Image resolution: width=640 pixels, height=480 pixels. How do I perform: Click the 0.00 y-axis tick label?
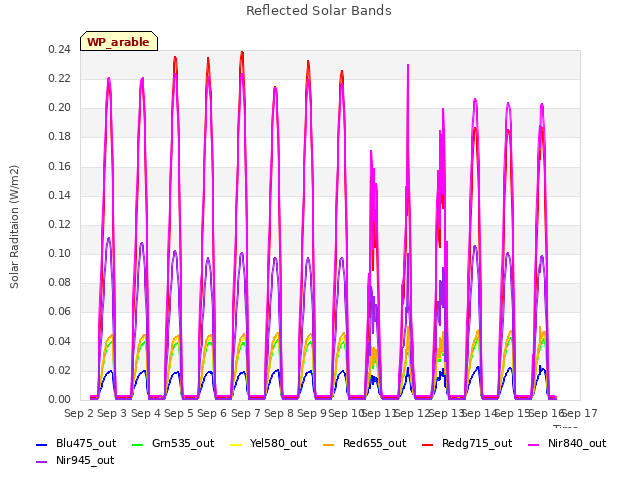tap(60, 400)
